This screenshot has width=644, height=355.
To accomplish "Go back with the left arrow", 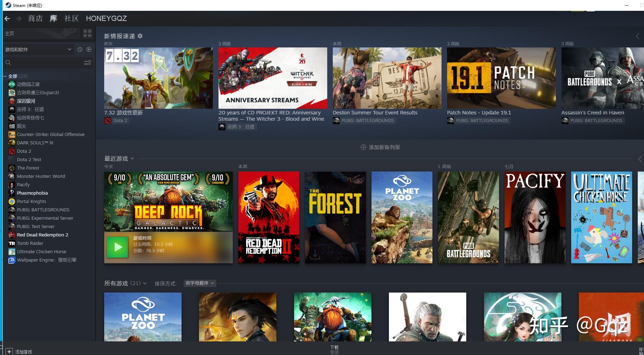I will click(x=7, y=18).
